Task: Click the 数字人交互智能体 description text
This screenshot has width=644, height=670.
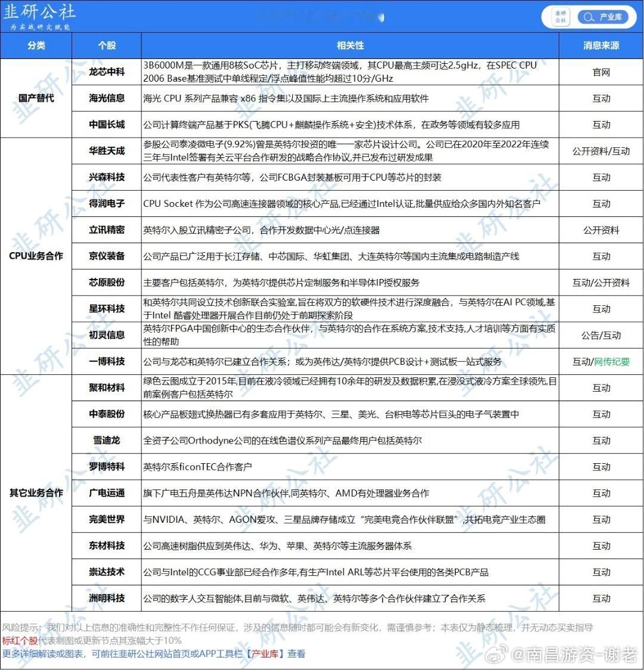Action: click(x=314, y=598)
